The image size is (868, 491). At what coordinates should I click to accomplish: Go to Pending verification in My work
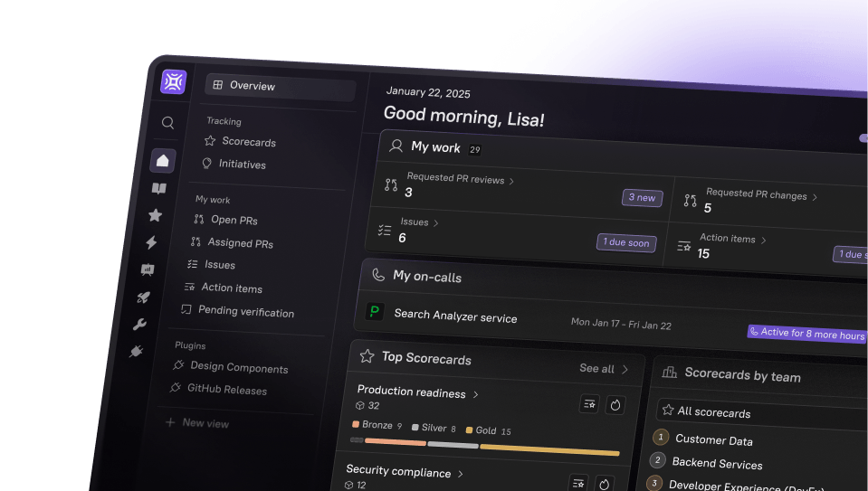245,312
